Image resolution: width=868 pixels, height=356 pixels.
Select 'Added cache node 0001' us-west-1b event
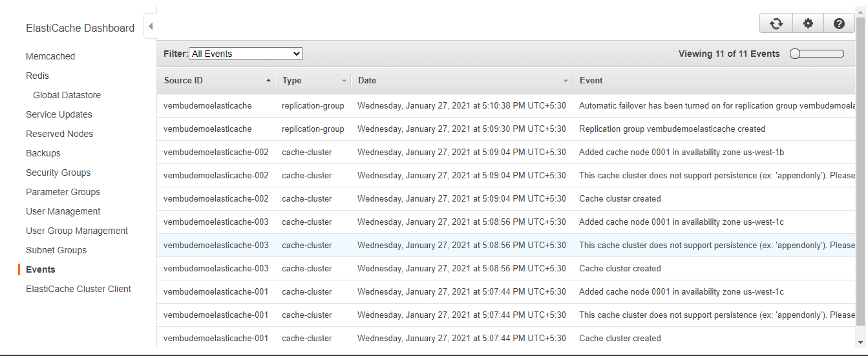click(x=681, y=152)
